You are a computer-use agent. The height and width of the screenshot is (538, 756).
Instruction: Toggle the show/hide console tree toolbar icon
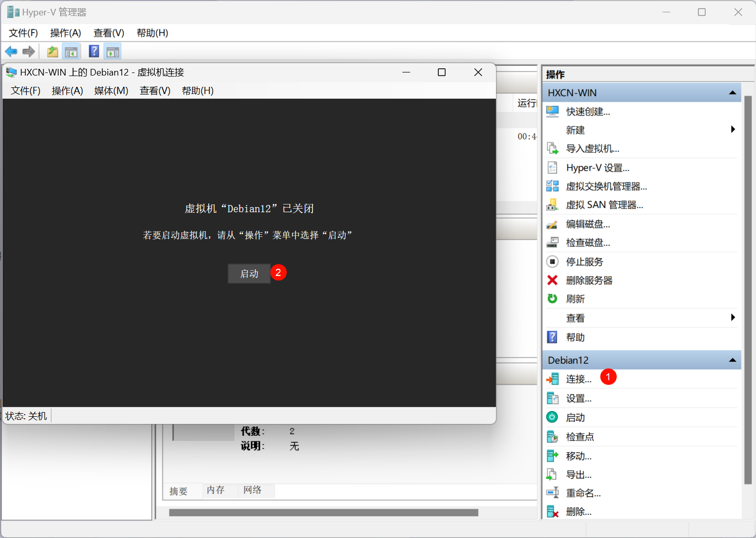click(x=71, y=51)
